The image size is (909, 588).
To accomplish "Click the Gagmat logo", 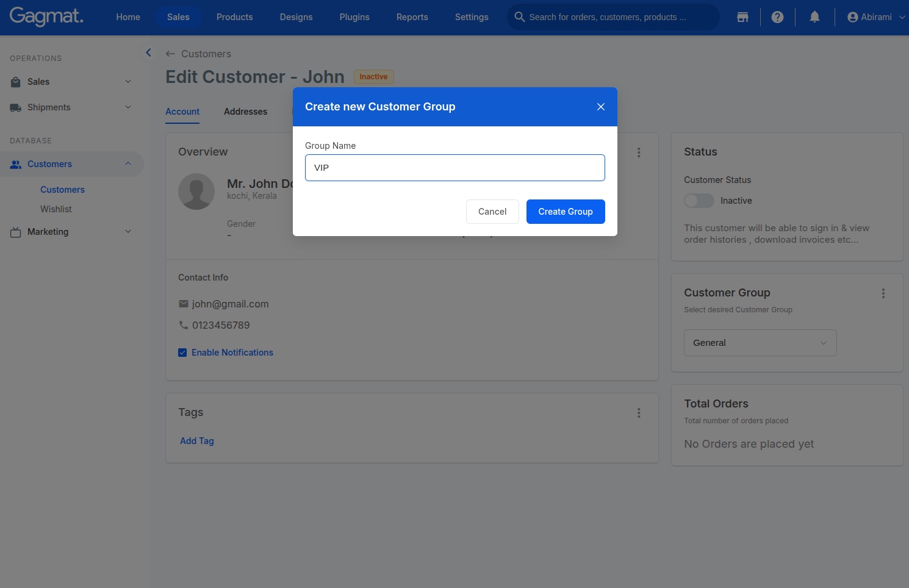I will tap(46, 16).
